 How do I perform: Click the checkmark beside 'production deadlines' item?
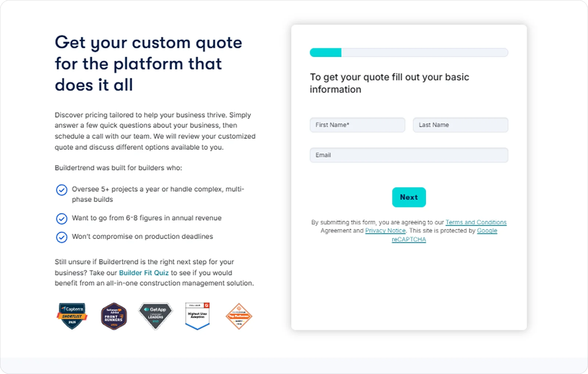pos(62,237)
